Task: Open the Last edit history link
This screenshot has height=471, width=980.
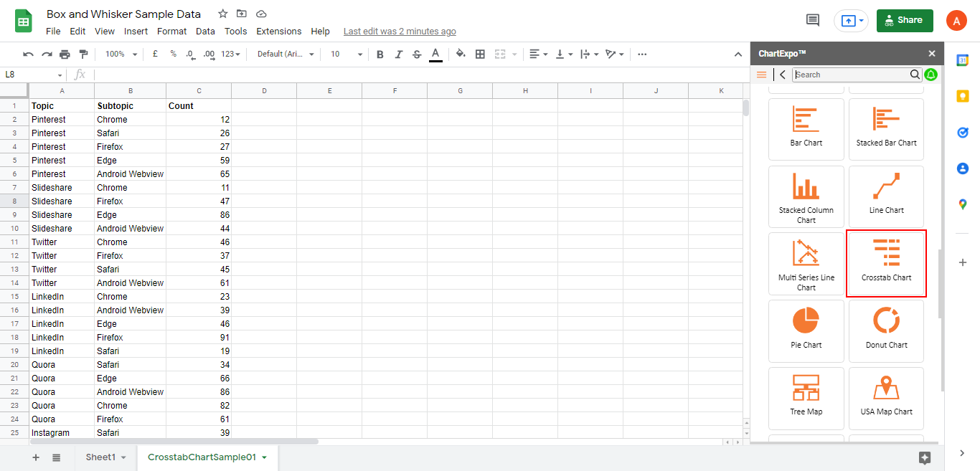Action: point(400,32)
